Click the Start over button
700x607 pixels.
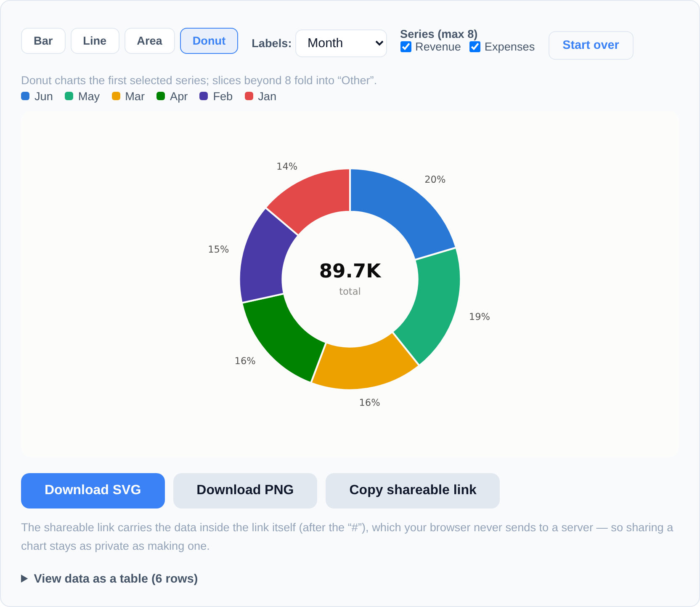click(x=591, y=45)
